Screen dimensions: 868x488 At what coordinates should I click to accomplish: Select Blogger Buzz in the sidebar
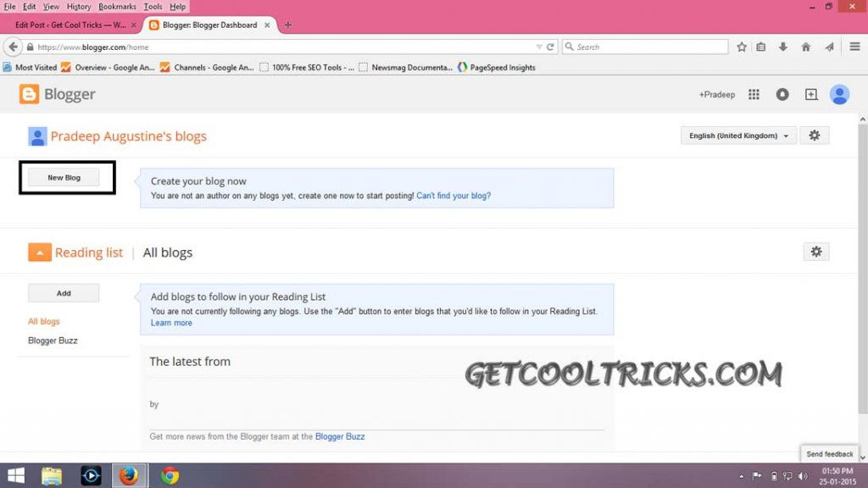click(53, 341)
